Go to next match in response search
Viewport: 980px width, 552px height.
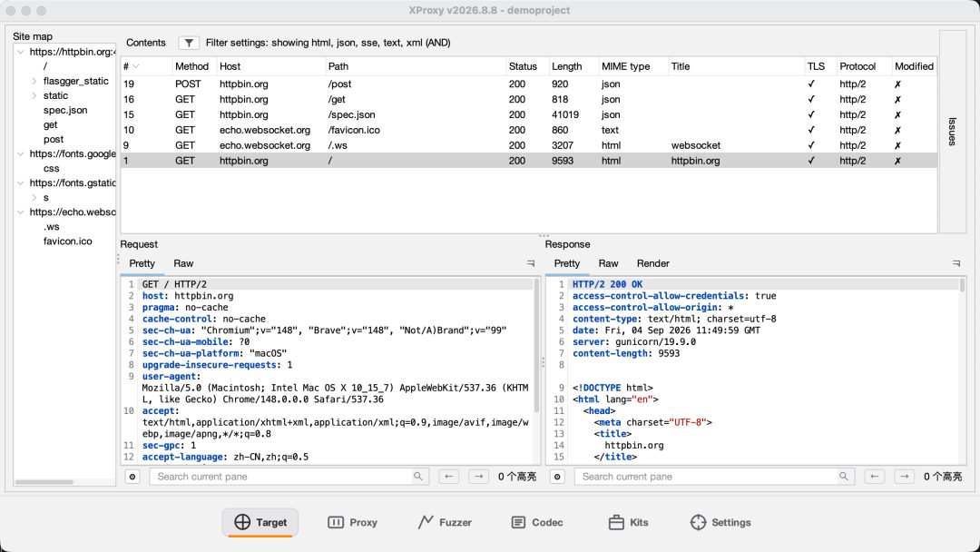pyautogui.click(x=905, y=477)
